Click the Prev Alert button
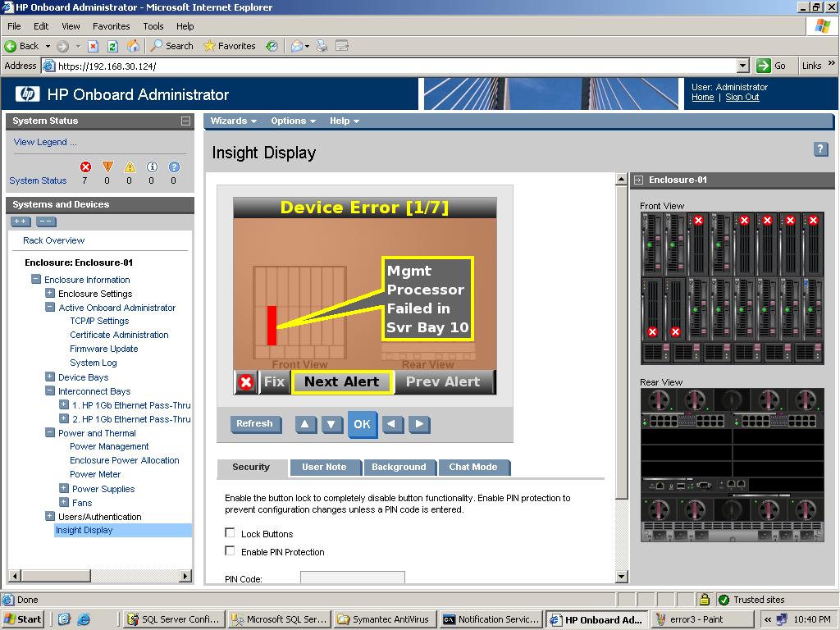Viewport: 840px width, 630px height. pos(443,382)
